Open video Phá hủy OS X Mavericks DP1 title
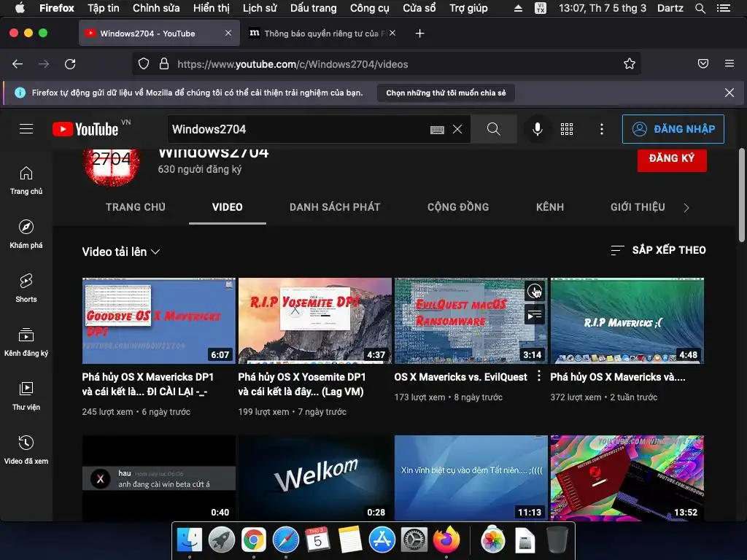 click(147, 384)
